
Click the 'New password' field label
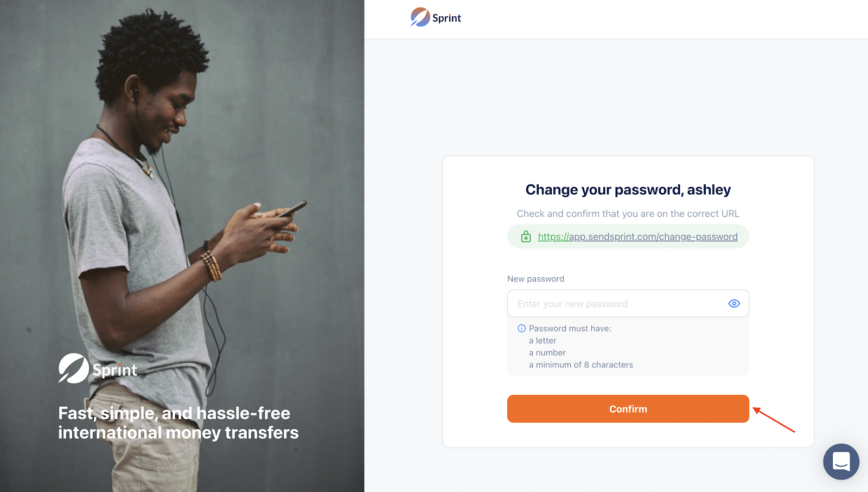[x=535, y=279]
